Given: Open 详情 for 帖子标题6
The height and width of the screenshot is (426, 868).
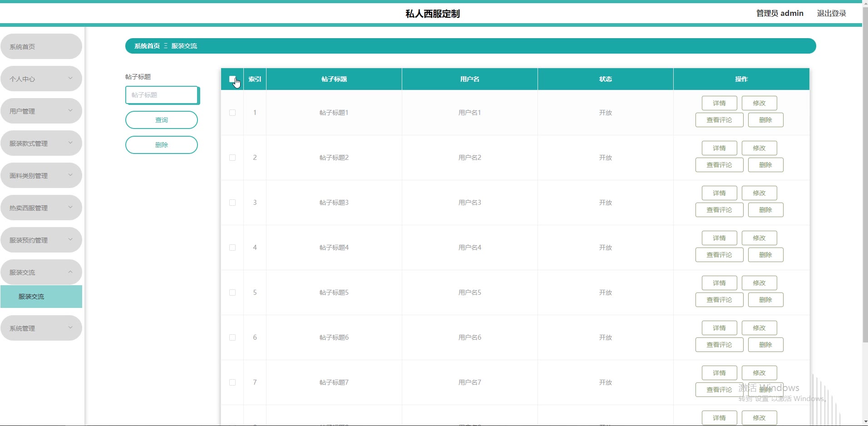Looking at the screenshot, I should pyautogui.click(x=720, y=328).
